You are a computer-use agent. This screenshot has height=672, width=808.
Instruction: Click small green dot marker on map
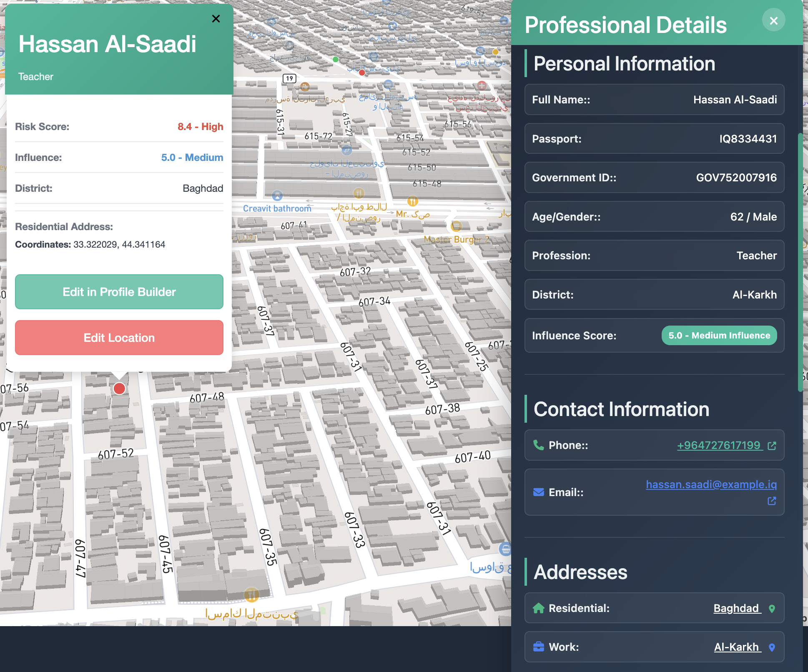[x=336, y=59]
